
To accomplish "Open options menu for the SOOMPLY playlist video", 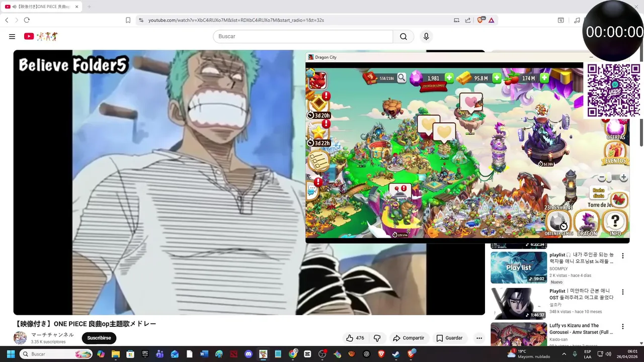I will [x=623, y=256].
